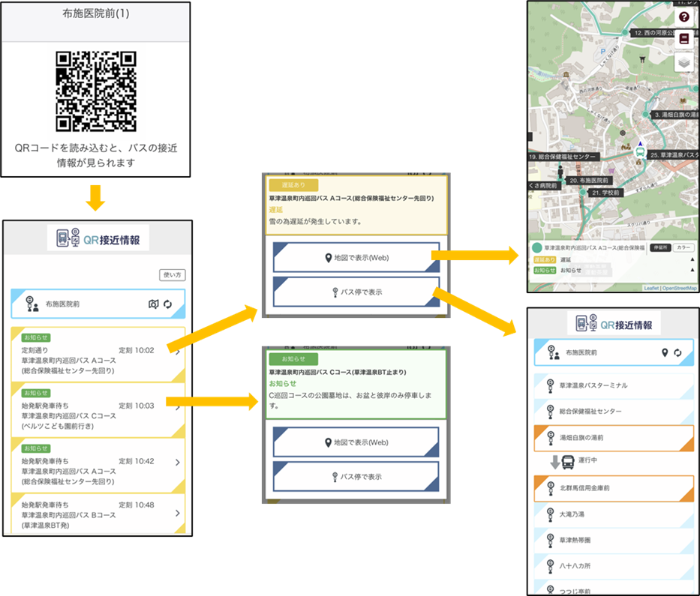The height and width of the screenshot is (596, 700).
Task: Select 草津温泉バスターミナル in the stop list
Action: coord(614,385)
